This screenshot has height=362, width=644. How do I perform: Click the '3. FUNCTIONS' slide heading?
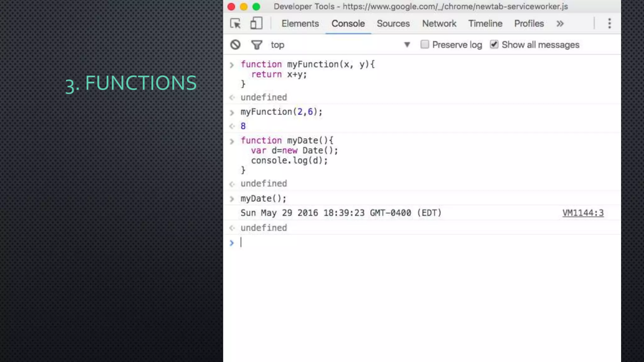(131, 83)
